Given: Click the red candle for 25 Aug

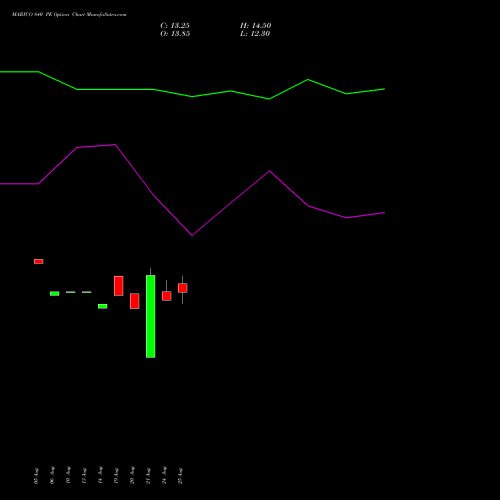Looking at the screenshot, I should click(183, 288).
